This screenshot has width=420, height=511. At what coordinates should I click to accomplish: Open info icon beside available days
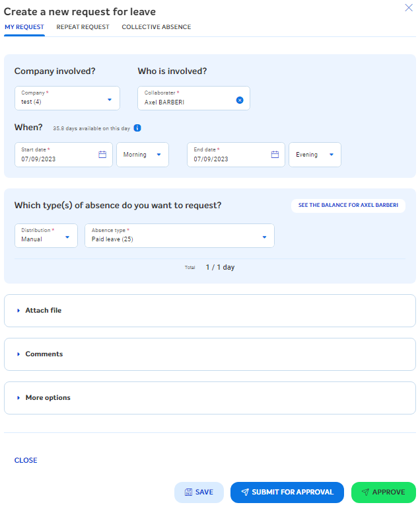click(x=137, y=128)
